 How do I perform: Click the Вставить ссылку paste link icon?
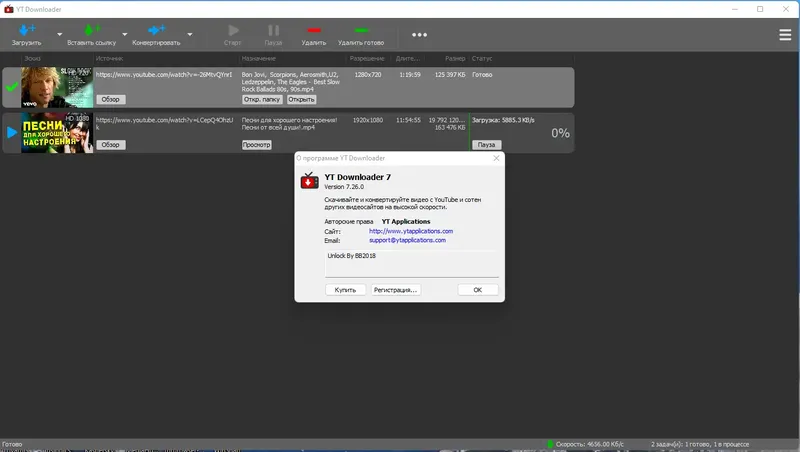(92, 31)
